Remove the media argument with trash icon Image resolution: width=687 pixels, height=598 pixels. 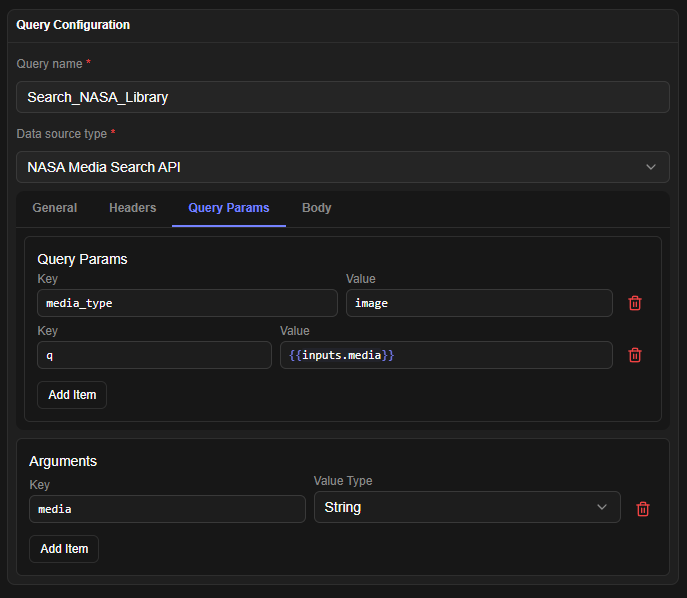(643, 509)
